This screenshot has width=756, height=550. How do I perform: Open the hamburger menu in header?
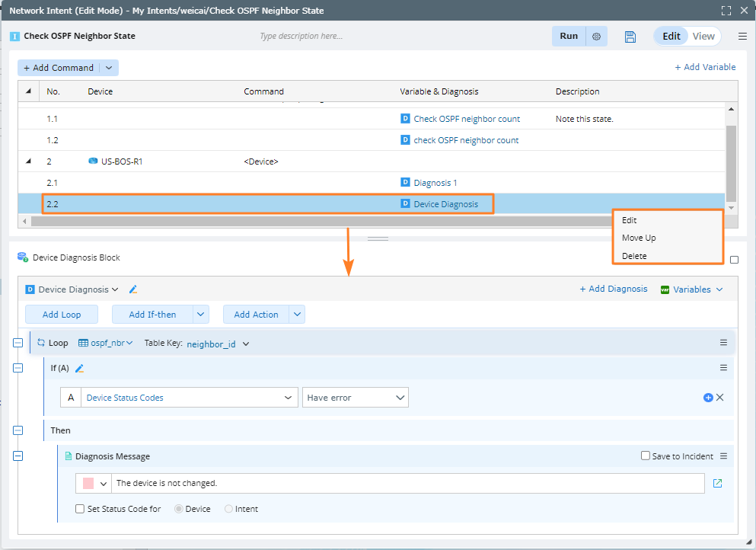click(x=742, y=37)
